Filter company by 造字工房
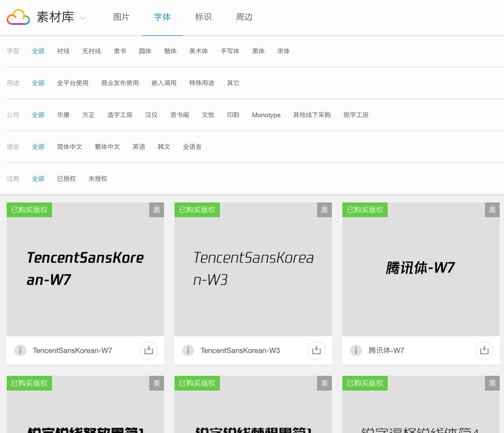Screen dimensions: 504x433 (x=120, y=115)
